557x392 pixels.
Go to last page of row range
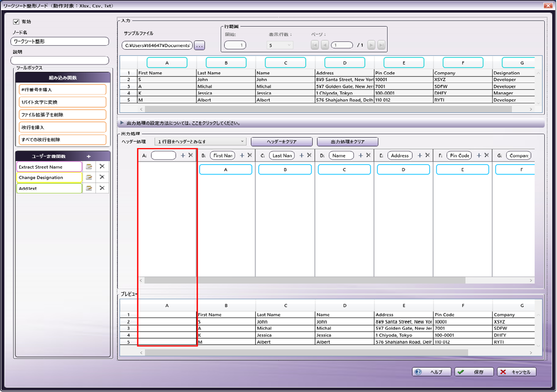381,45
